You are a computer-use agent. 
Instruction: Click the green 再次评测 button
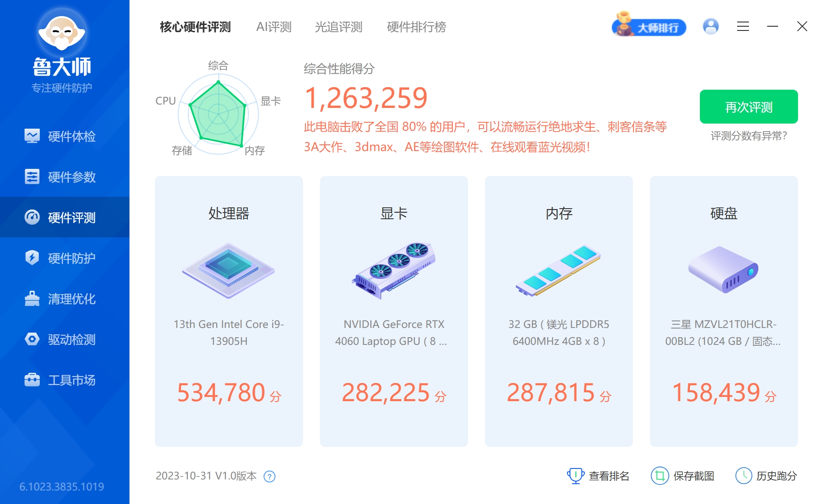click(x=749, y=107)
